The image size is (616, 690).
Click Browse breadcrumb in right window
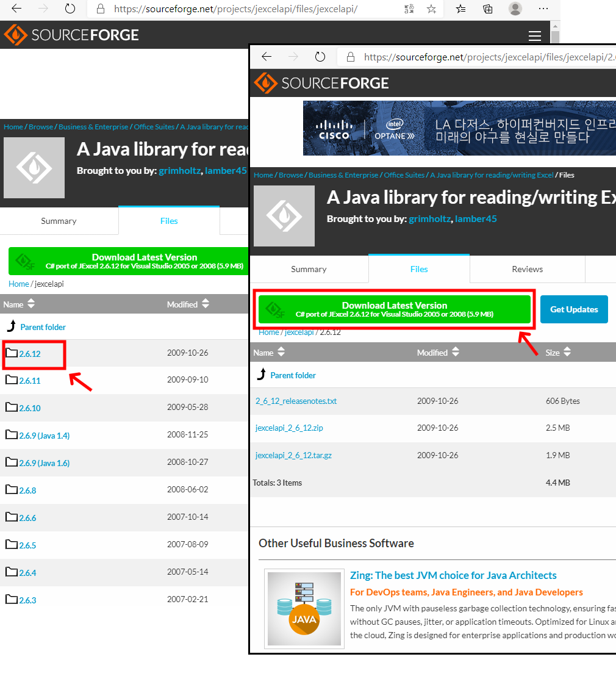click(x=291, y=174)
